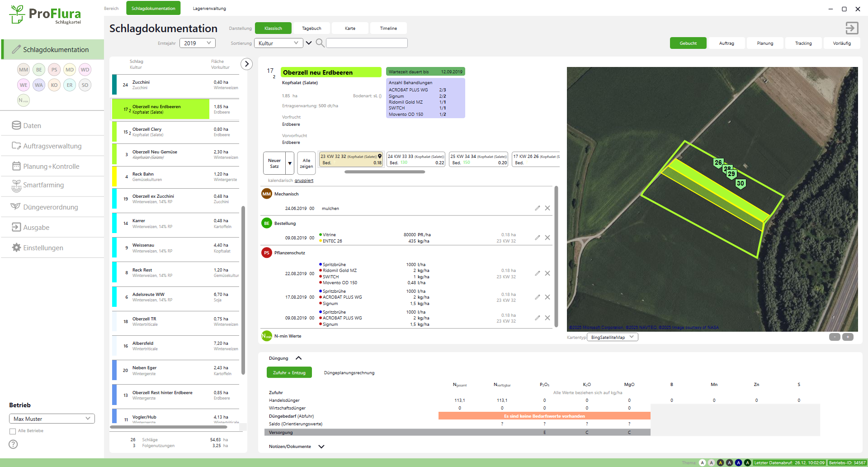Zoom in the map with plus button
The width and height of the screenshot is (868, 467).
click(848, 337)
